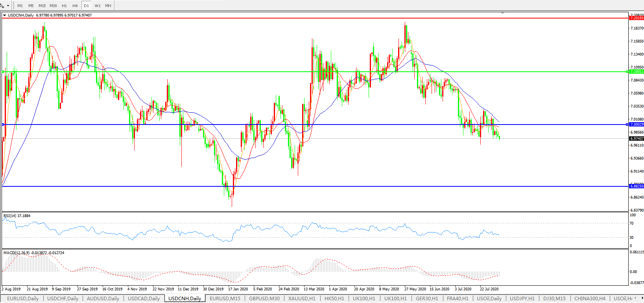
Task: Select the W1 weekly timeframe
Action: click(97, 6)
